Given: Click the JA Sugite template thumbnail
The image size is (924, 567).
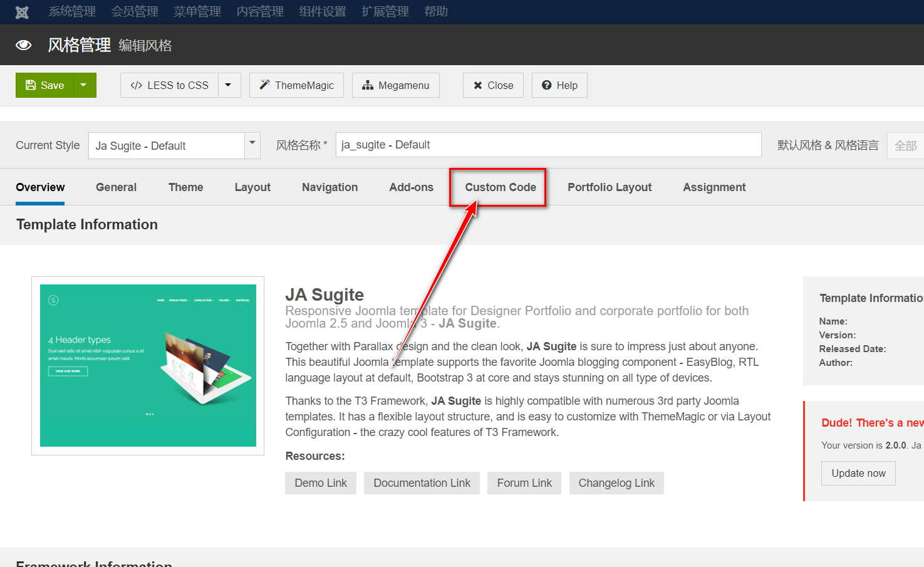Looking at the screenshot, I should [x=148, y=366].
